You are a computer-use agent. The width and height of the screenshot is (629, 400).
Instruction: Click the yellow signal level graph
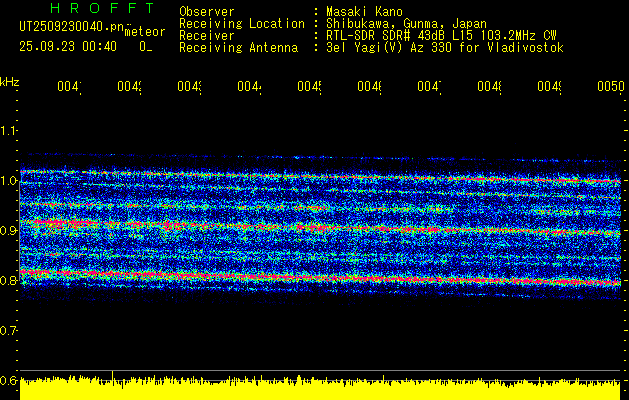[x=320, y=388]
